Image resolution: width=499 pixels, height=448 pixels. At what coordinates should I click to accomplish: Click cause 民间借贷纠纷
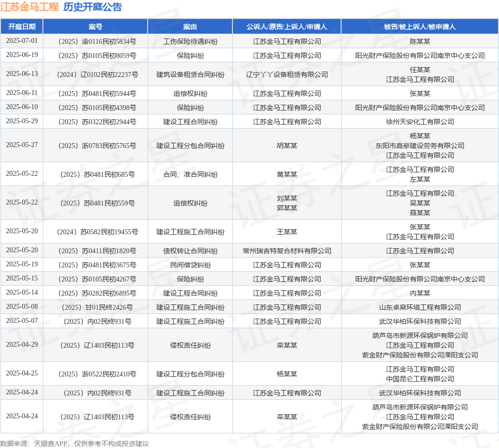pos(191,265)
